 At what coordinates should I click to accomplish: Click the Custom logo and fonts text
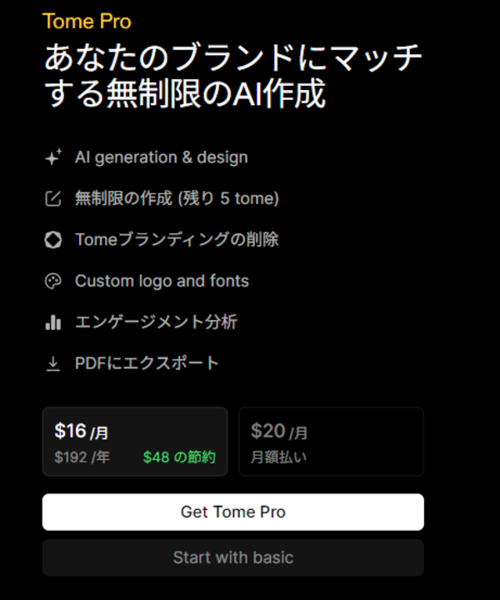162,281
